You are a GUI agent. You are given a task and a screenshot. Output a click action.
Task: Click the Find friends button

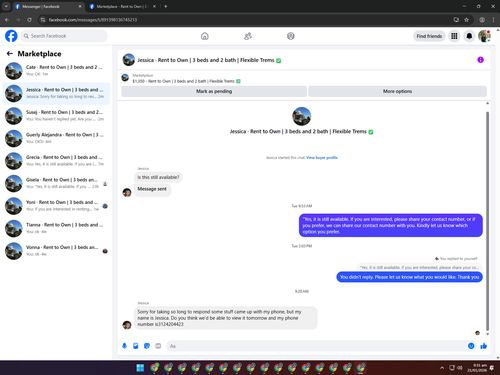(x=429, y=36)
